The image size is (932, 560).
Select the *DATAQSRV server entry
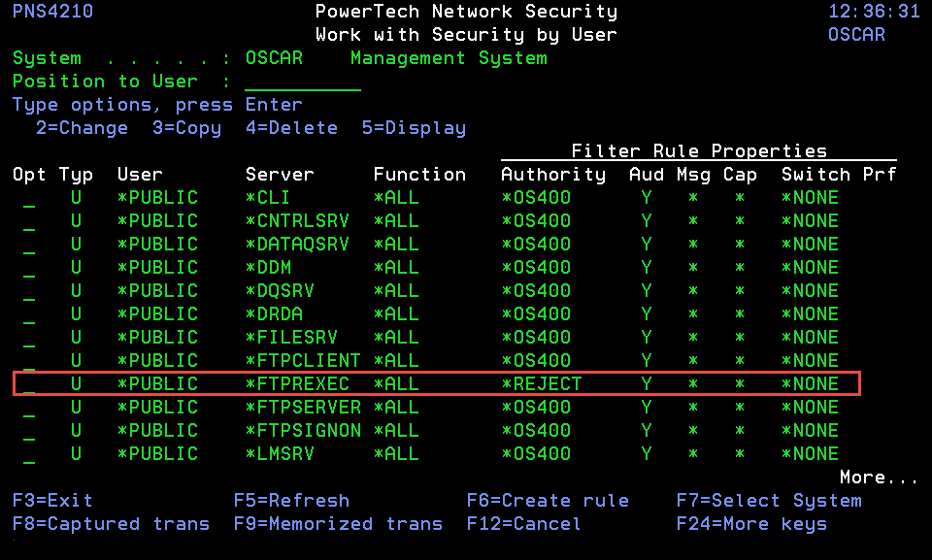297,245
